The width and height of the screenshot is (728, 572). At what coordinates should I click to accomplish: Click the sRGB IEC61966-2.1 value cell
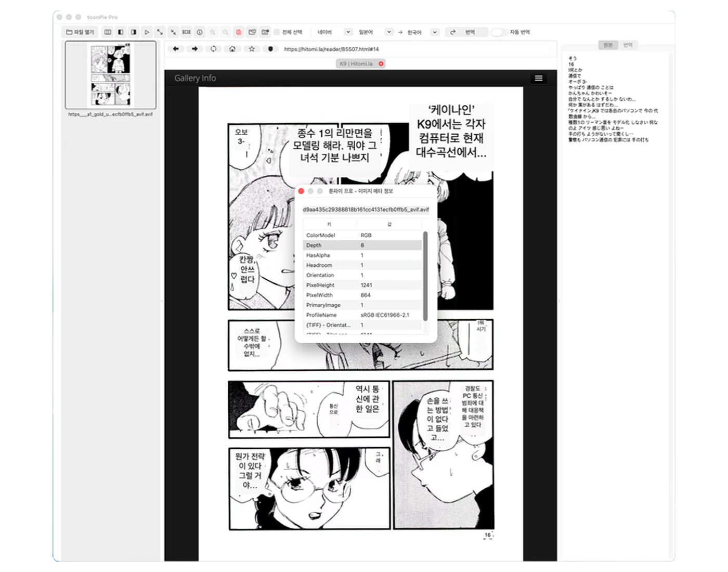385,315
